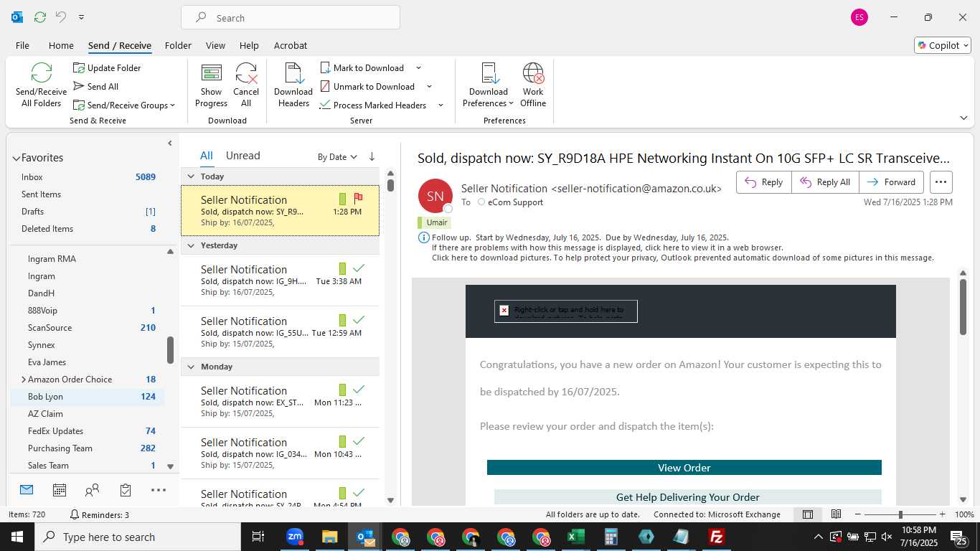Open more message actions ellipsis button
The width and height of the screenshot is (980, 551).
point(941,182)
